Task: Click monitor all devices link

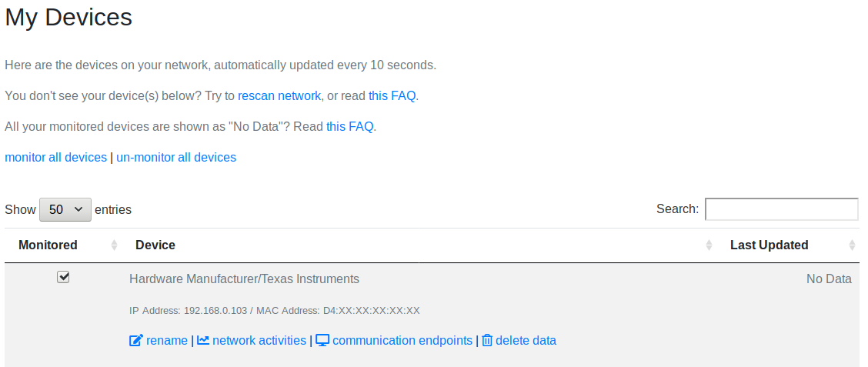Action: tap(55, 157)
